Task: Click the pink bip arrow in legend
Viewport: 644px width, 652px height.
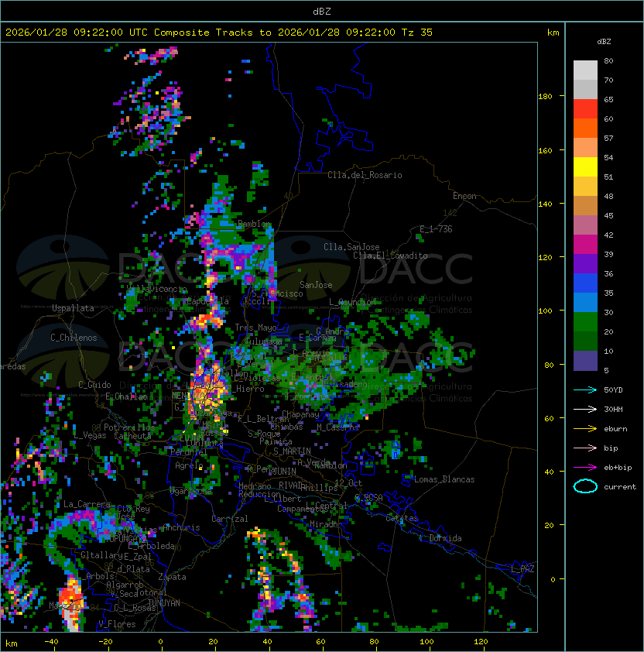Action: [585, 448]
